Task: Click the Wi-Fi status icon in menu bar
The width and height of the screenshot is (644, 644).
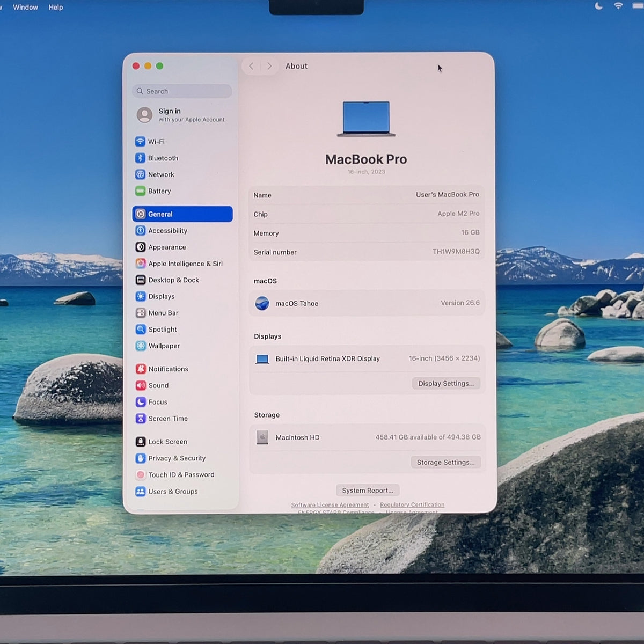Action: [x=619, y=6]
